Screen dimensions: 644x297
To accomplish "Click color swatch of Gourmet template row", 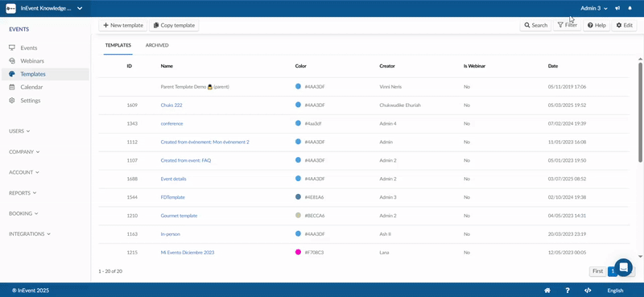I will pyautogui.click(x=298, y=215).
